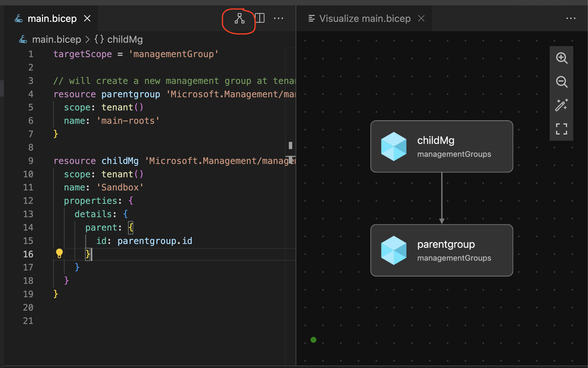Click parentgroup identifier on line 4
The height and width of the screenshot is (368, 588).
[131, 94]
